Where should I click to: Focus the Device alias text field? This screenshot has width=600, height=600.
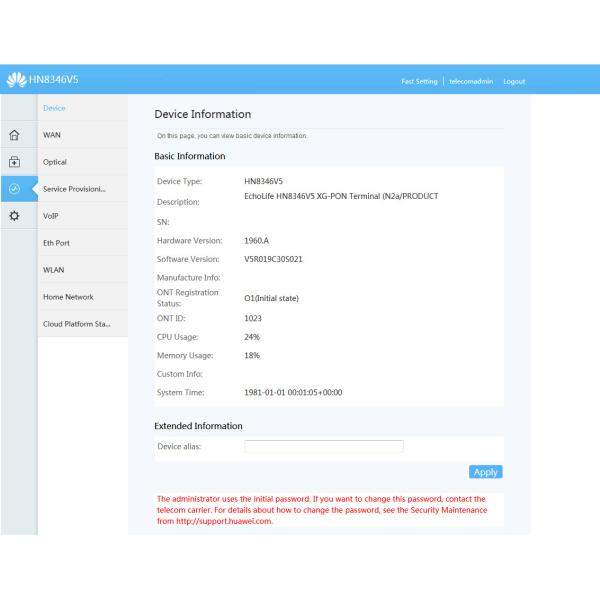click(324, 446)
